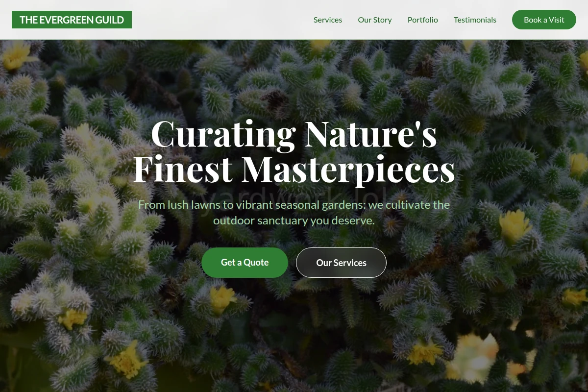Go to Our Story page
Image resolution: width=588 pixels, height=392 pixels.
click(375, 20)
